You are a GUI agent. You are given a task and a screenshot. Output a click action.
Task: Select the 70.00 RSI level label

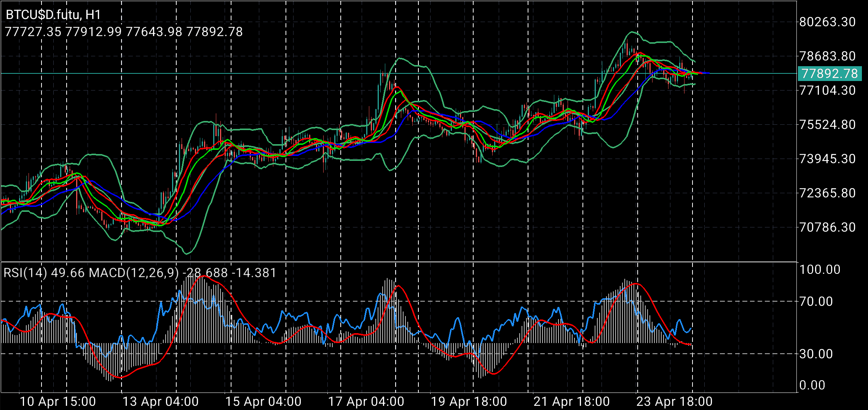click(x=816, y=302)
